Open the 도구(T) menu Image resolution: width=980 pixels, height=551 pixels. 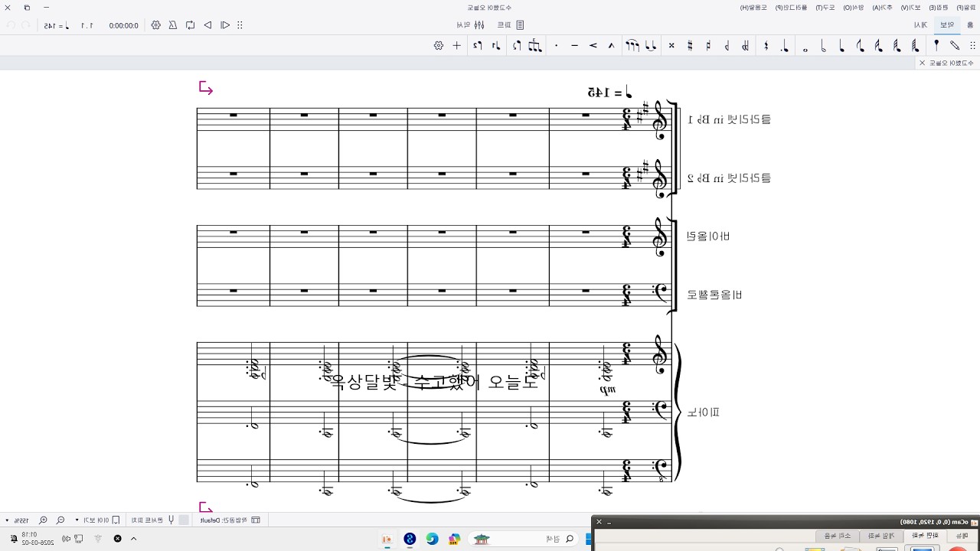(826, 7)
